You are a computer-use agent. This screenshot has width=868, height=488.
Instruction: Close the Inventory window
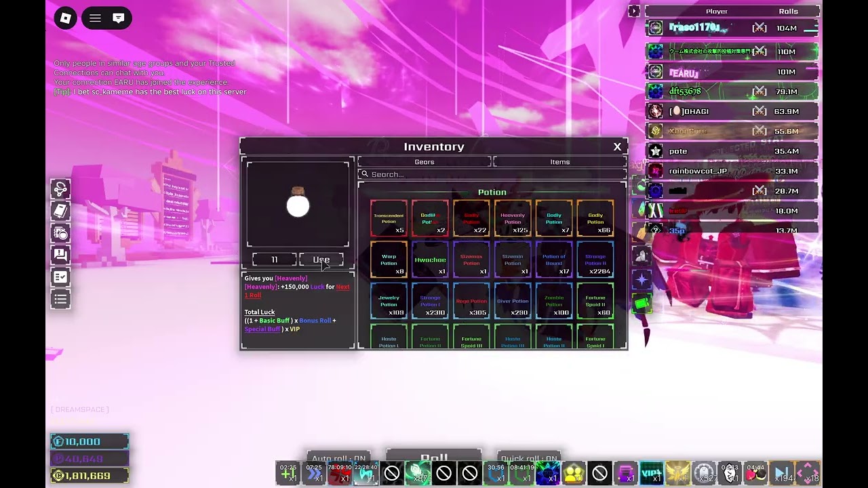coord(617,146)
